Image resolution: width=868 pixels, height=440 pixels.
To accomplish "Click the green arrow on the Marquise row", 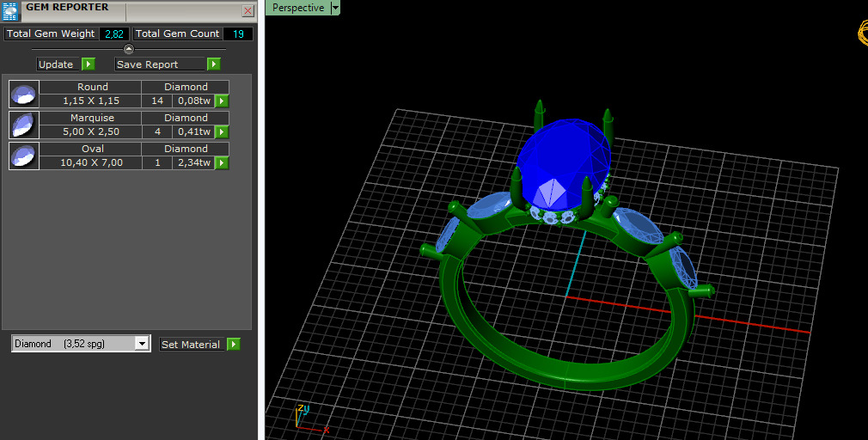I will [222, 131].
